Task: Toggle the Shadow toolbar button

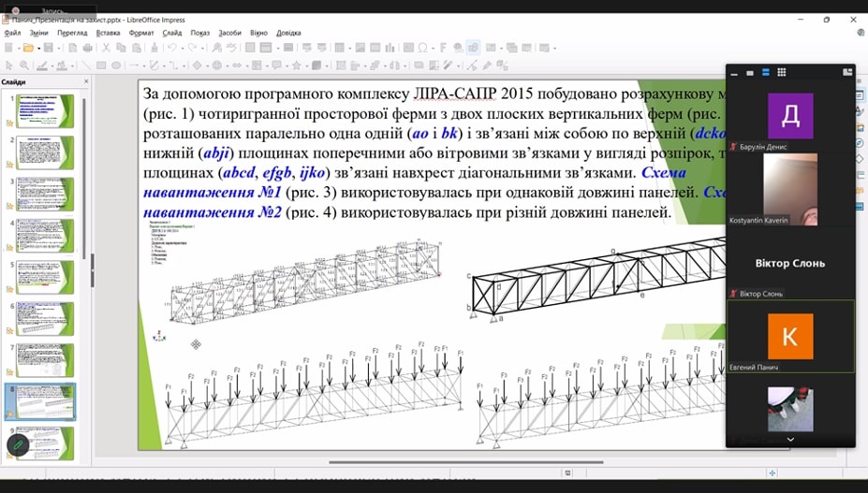Action: pyautogui.click(x=419, y=65)
